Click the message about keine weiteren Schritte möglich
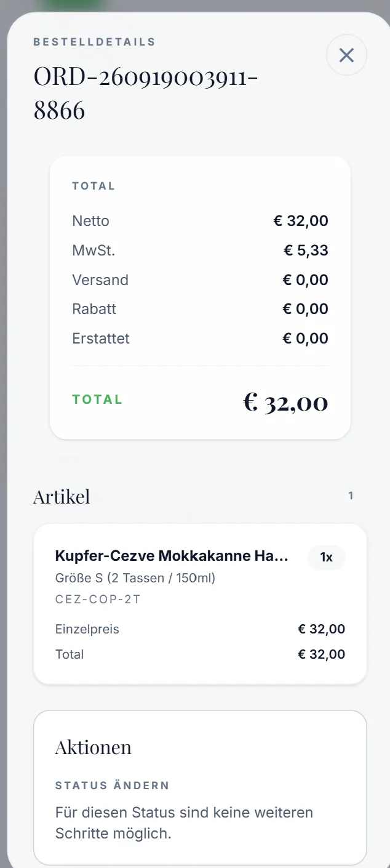The width and height of the screenshot is (390, 868). tap(185, 823)
